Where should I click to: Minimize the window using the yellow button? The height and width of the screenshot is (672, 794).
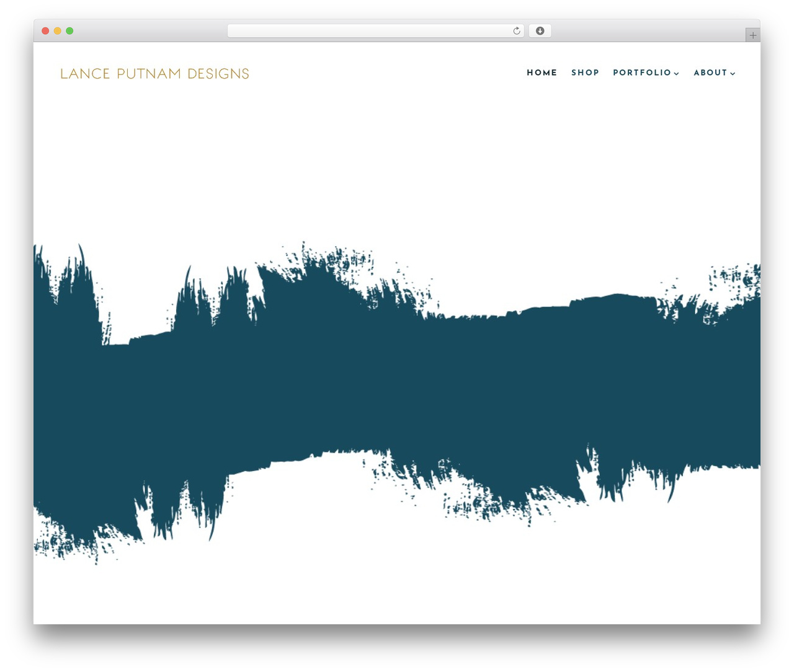57,31
